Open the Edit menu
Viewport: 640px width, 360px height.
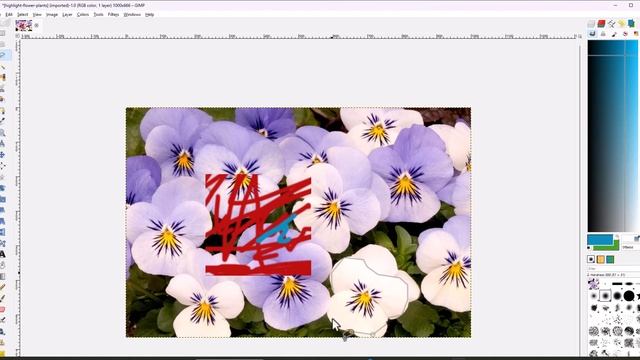coord(9,14)
